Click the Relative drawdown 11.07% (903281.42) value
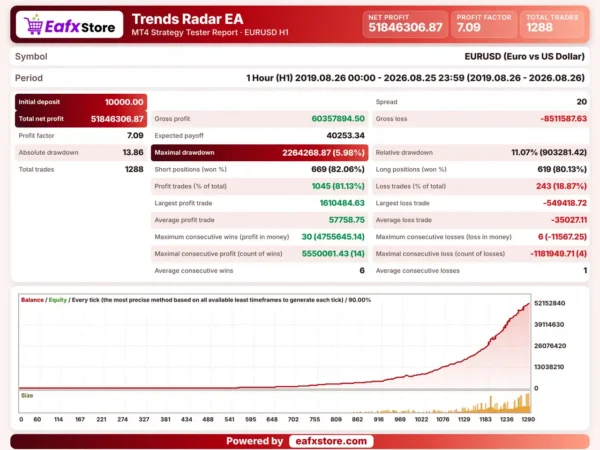 pyautogui.click(x=549, y=153)
